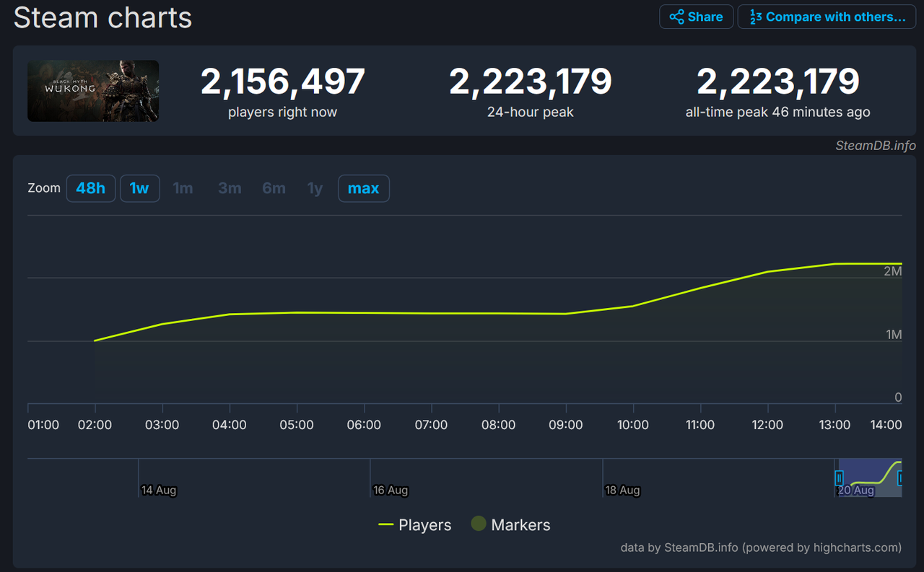The width and height of the screenshot is (924, 572).
Task: Toggle the Players series in legend
Action: 415,525
